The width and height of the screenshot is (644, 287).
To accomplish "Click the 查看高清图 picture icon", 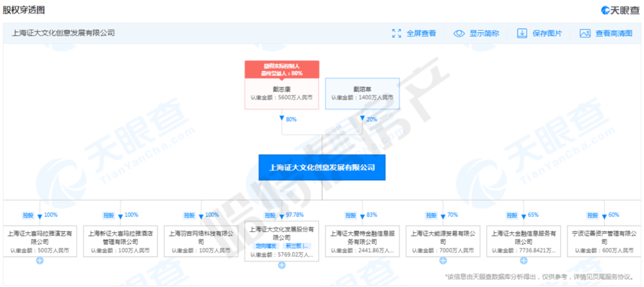I will pyautogui.click(x=585, y=33).
